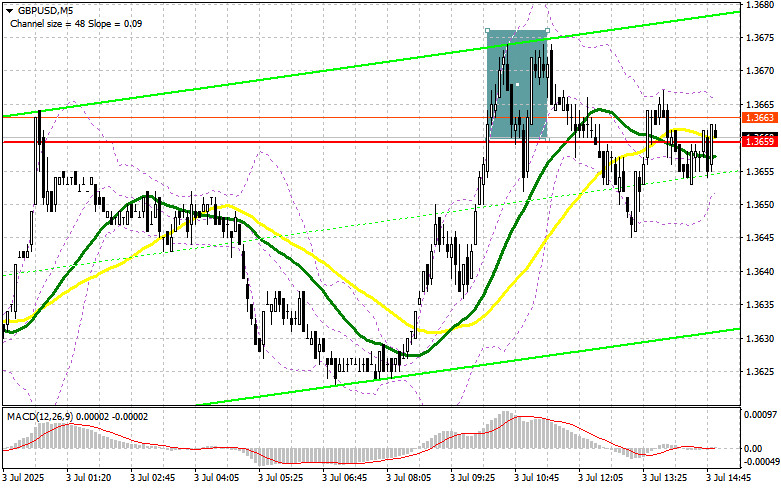This screenshot has height=489, width=781.
Task: Click the '3 Jul 12:05' time label
Action: click(x=601, y=478)
